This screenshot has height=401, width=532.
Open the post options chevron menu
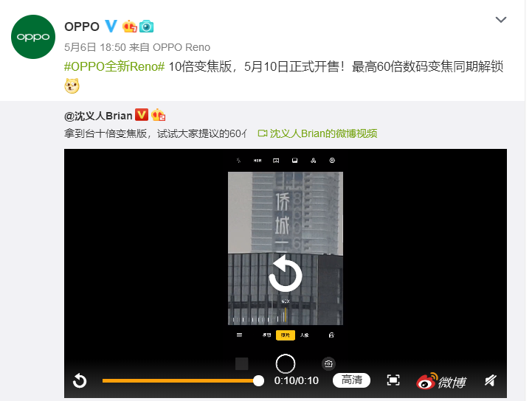tap(501, 20)
